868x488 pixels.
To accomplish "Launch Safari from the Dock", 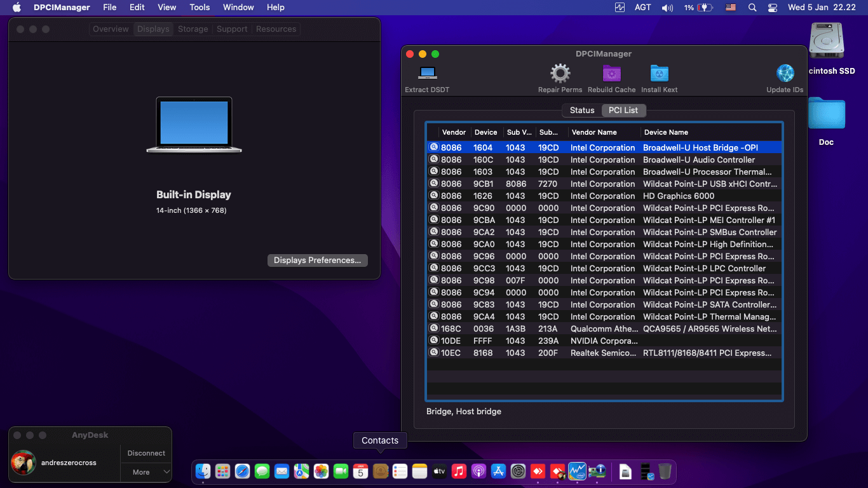I will (x=242, y=471).
